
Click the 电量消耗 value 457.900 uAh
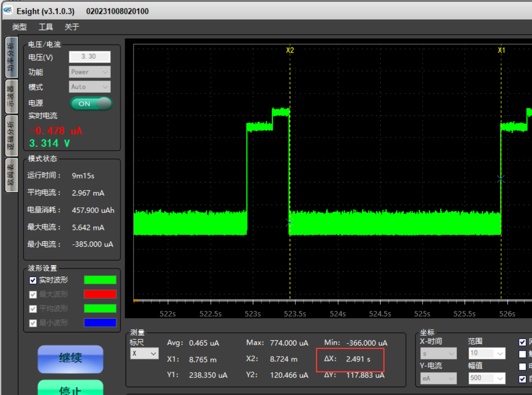click(93, 210)
